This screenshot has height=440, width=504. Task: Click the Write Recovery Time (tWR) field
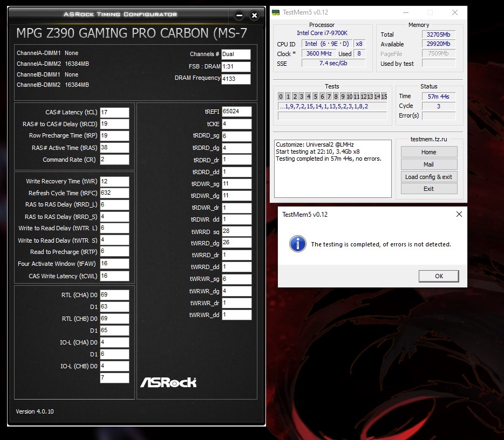click(114, 182)
